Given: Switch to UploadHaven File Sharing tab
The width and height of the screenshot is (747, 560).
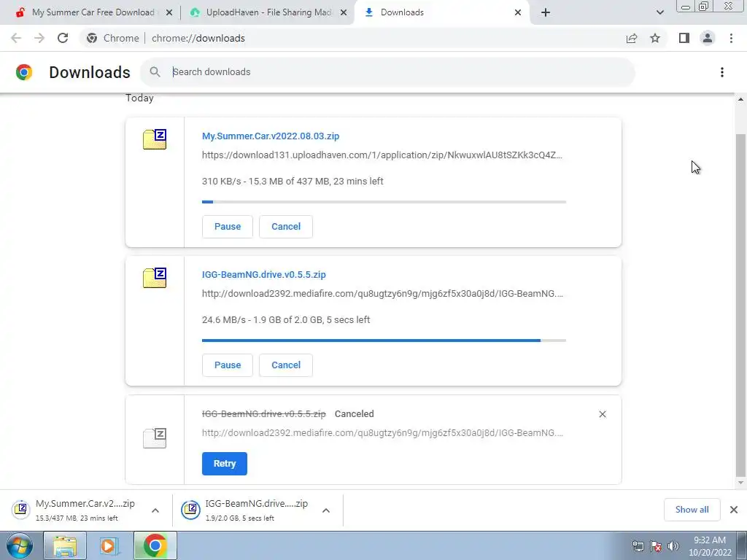Looking at the screenshot, I should 268,12.
